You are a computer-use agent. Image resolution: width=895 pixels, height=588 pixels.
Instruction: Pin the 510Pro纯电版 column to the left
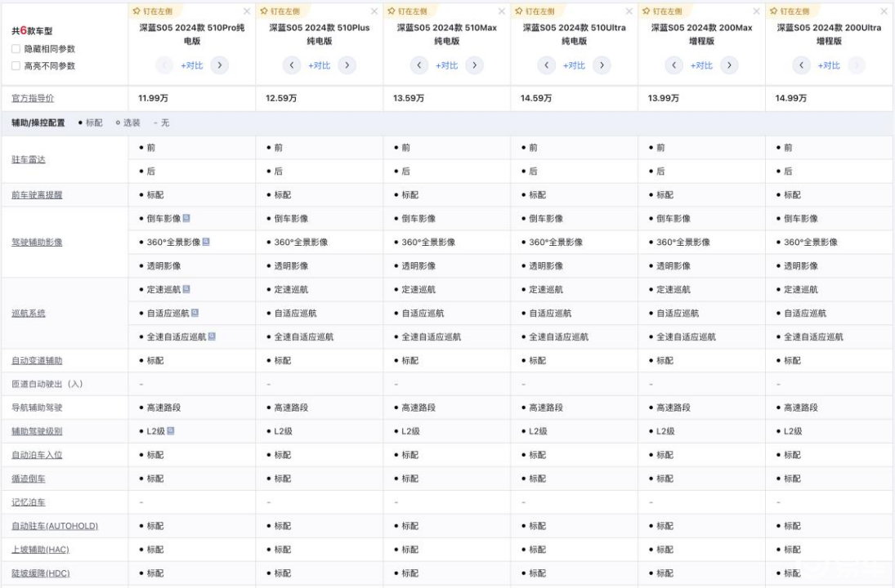pos(152,11)
